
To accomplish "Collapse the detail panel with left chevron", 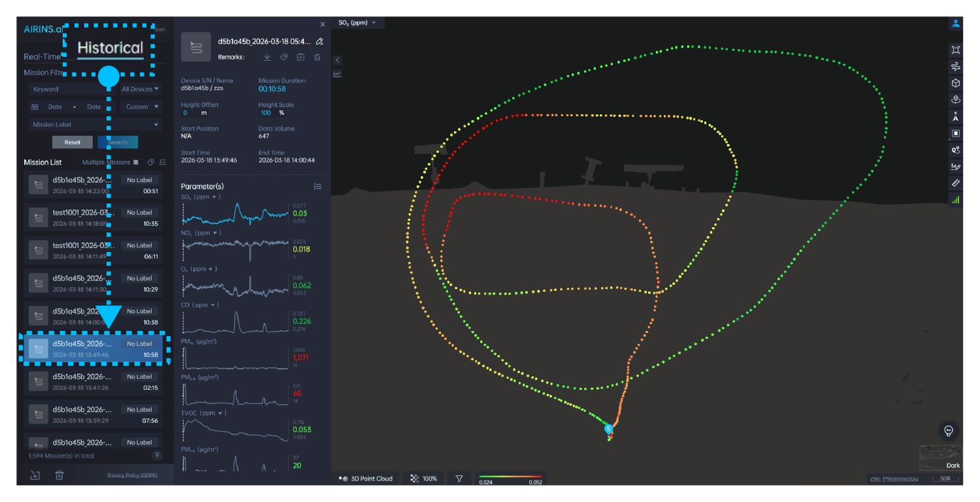I will point(337,59).
